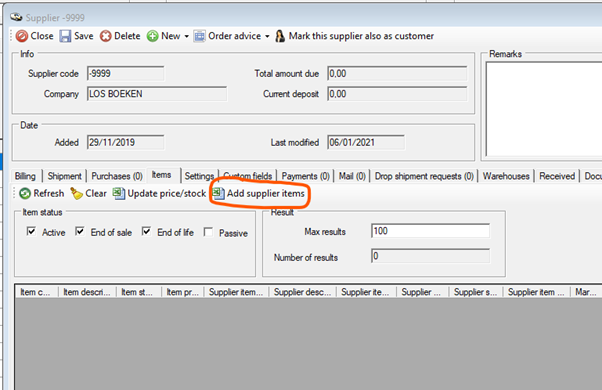Click the Max results input field
The image size is (602, 390).
(430, 231)
